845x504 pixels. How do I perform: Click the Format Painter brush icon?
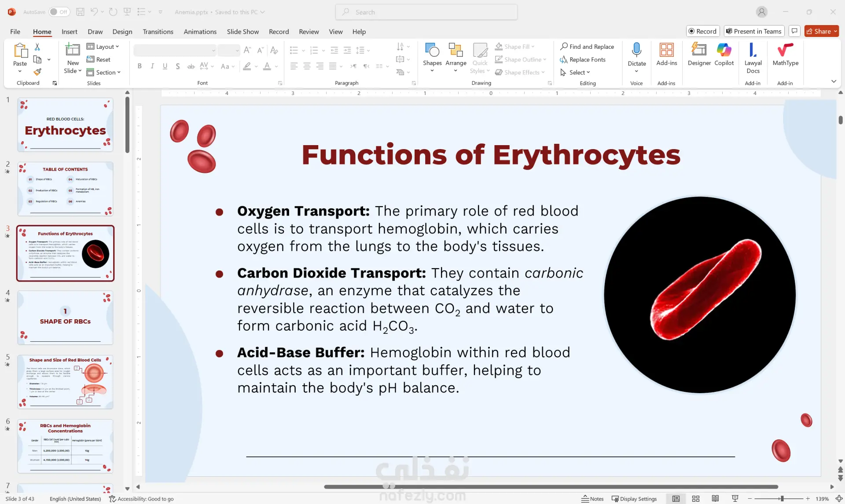(x=37, y=72)
